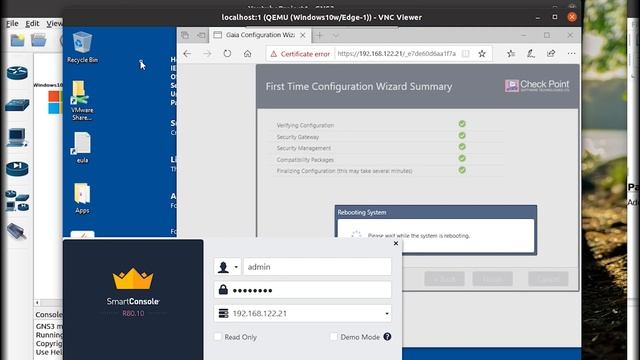Open the eula file on desktop
Viewport: 640px width, 360px height.
click(82, 147)
